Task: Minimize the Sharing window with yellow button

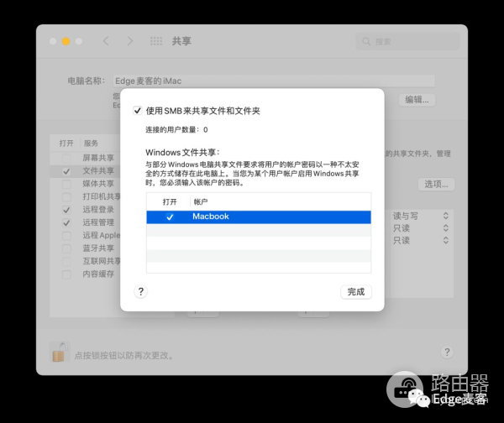Action: point(66,41)
